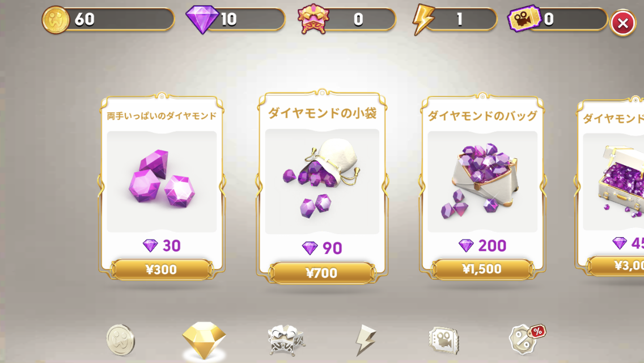Viewport: 644px width, 363px height.
Task: Click the gold coin balance icon
Action: point(55,20)
